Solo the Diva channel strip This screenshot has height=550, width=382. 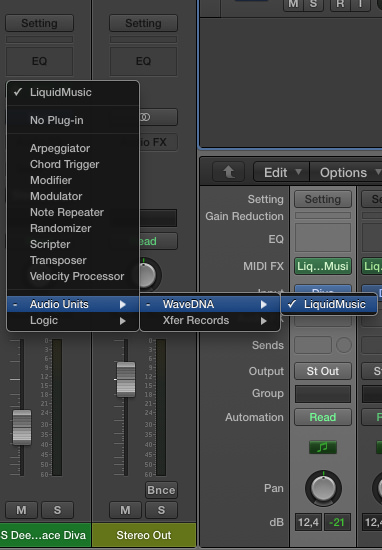pos(58,510)
